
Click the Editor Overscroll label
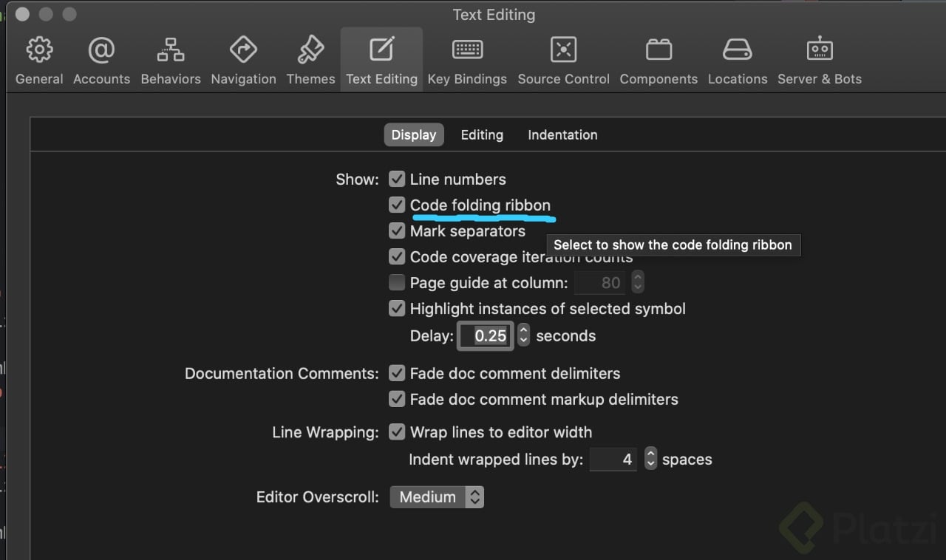point(318,497)
